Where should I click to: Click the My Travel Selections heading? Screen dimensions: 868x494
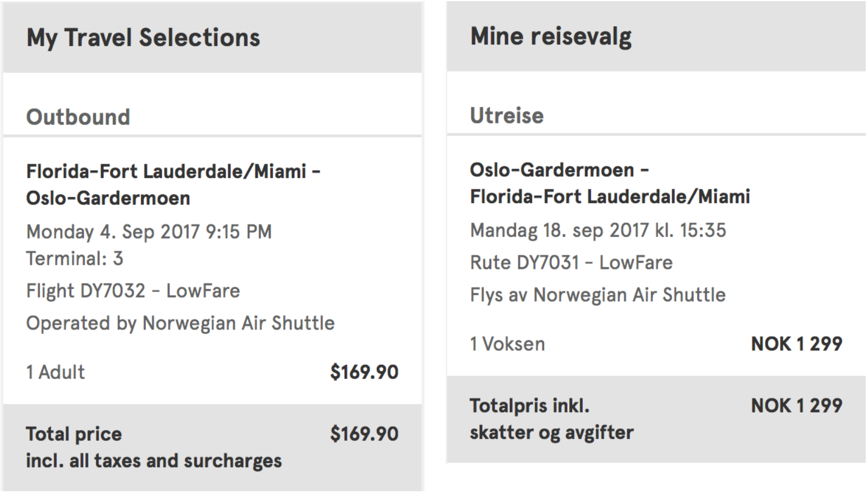tap(143, 38)
